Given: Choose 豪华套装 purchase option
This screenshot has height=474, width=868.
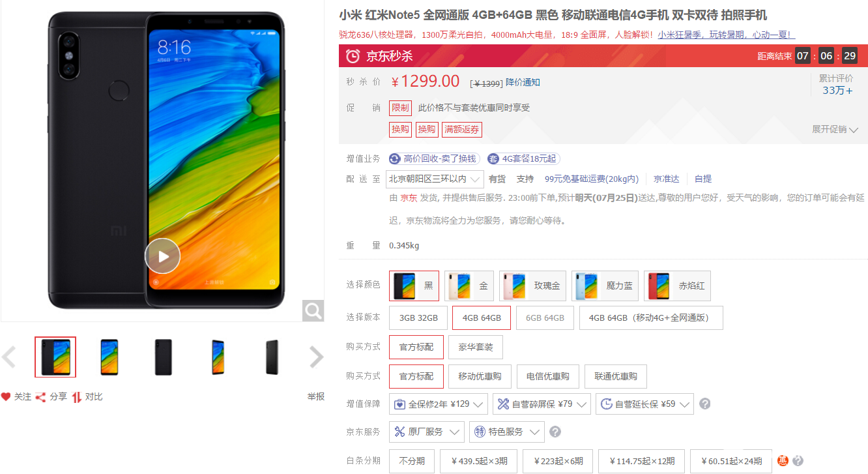Looking at the screenshot, I should 476,347.
